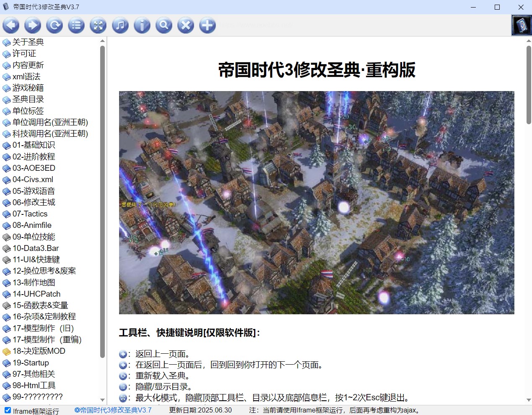Expand the 08-Animfile chapter
Image resolution: width=532 pixels, height=415 pixels.
[x=32, y=225]
